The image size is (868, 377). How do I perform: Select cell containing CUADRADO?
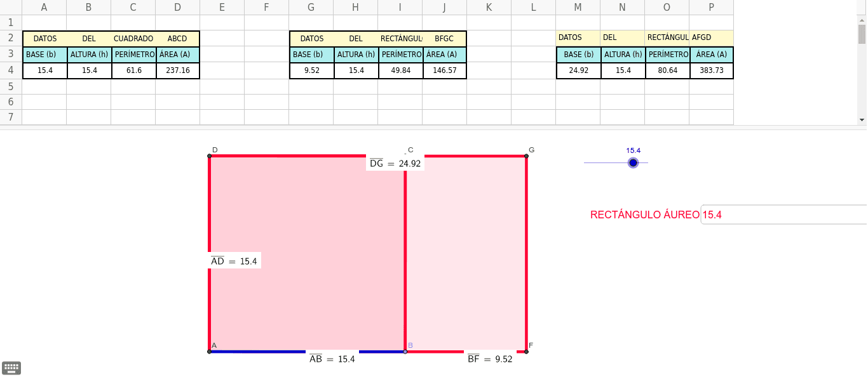tap(133, 39)
